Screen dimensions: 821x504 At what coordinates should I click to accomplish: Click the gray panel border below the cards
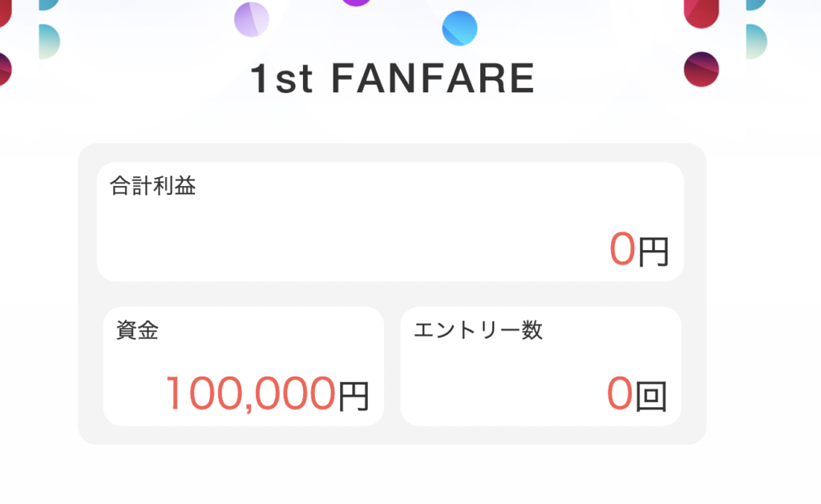pos(391,436)
